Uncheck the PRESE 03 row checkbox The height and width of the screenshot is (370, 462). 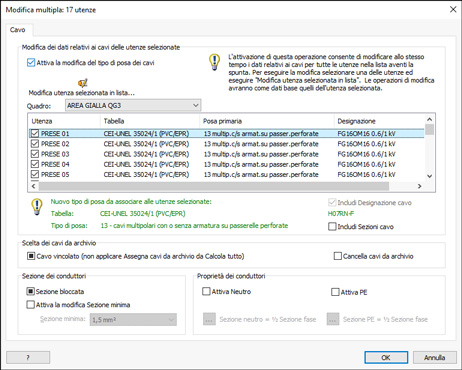[35, 154]
